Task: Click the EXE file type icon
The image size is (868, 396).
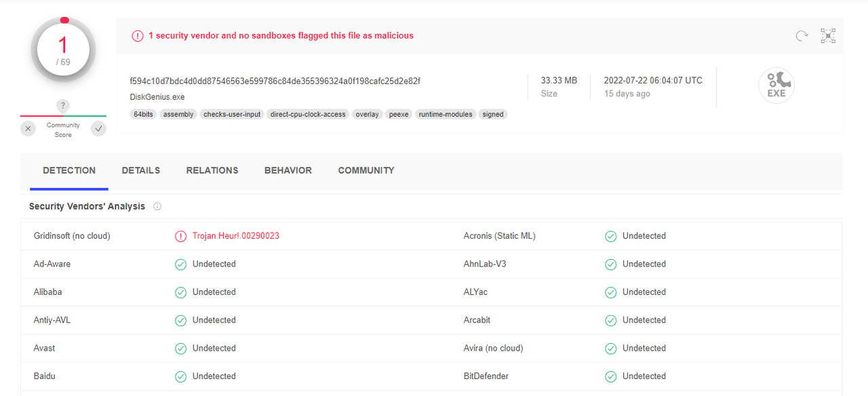Action: coord(776,86)
